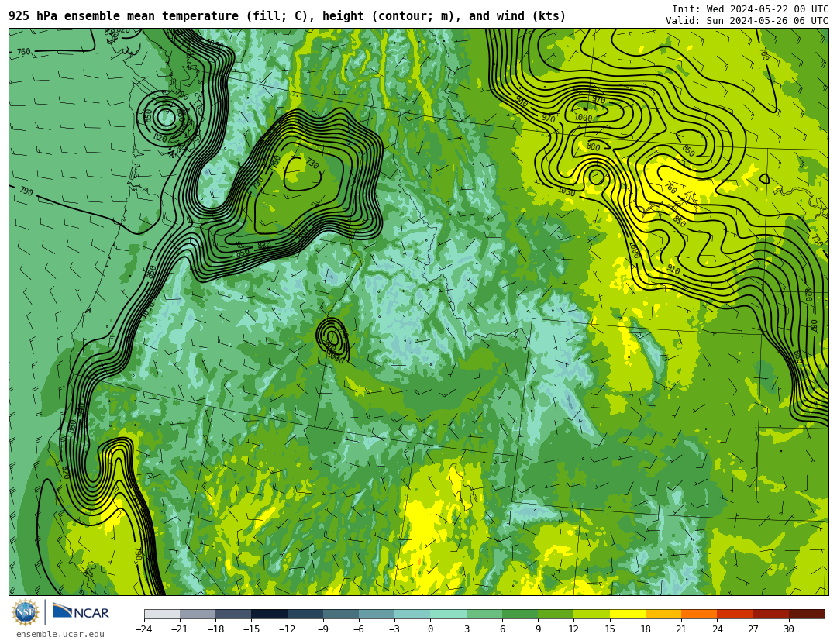Image resolution: width=837 pixels, height=644 pixels.
Task: Click the -15 colorbar tick label
Action: (251, 629)
